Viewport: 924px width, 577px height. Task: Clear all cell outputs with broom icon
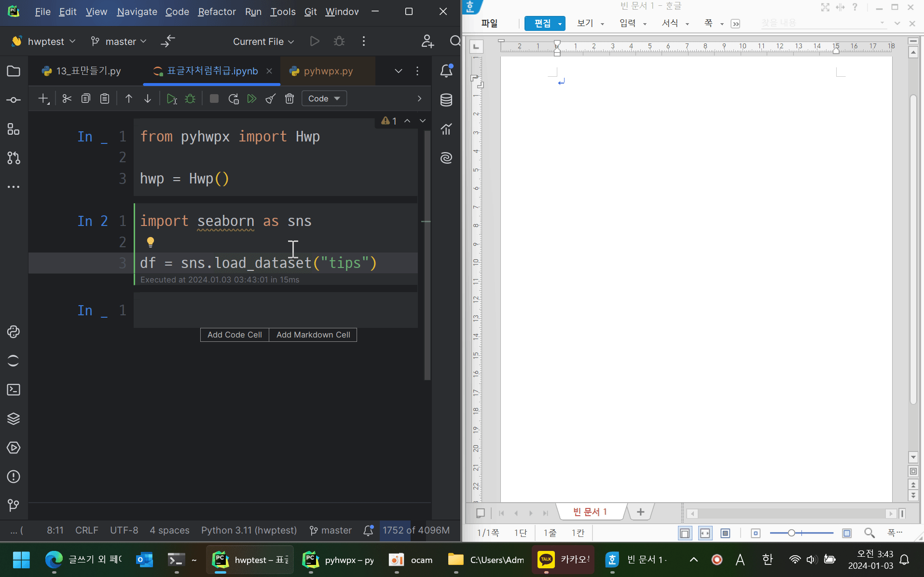tap(270, 99)
